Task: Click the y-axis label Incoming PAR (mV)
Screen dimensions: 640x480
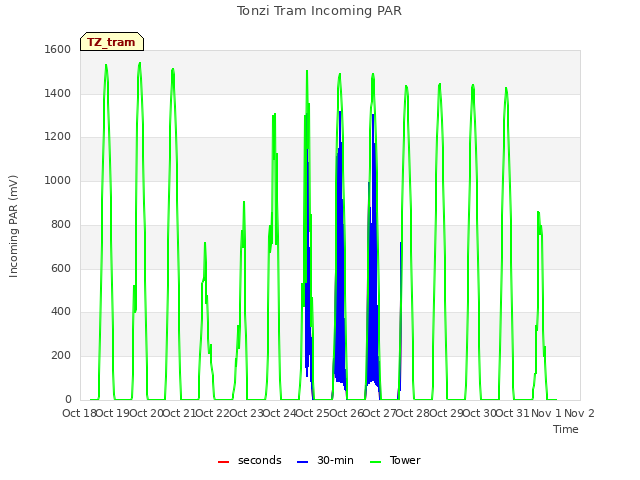Action: pos(13,227)
